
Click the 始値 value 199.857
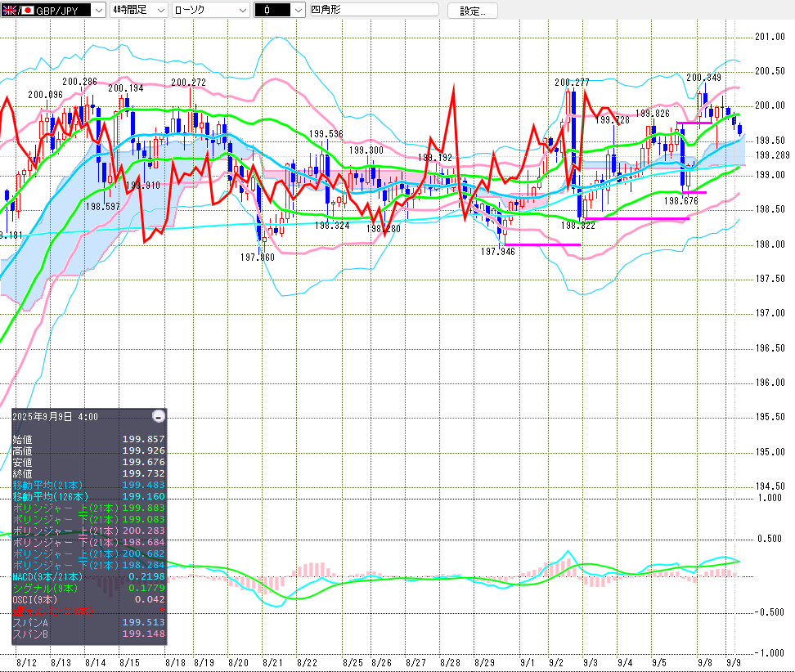coord(143,439)
